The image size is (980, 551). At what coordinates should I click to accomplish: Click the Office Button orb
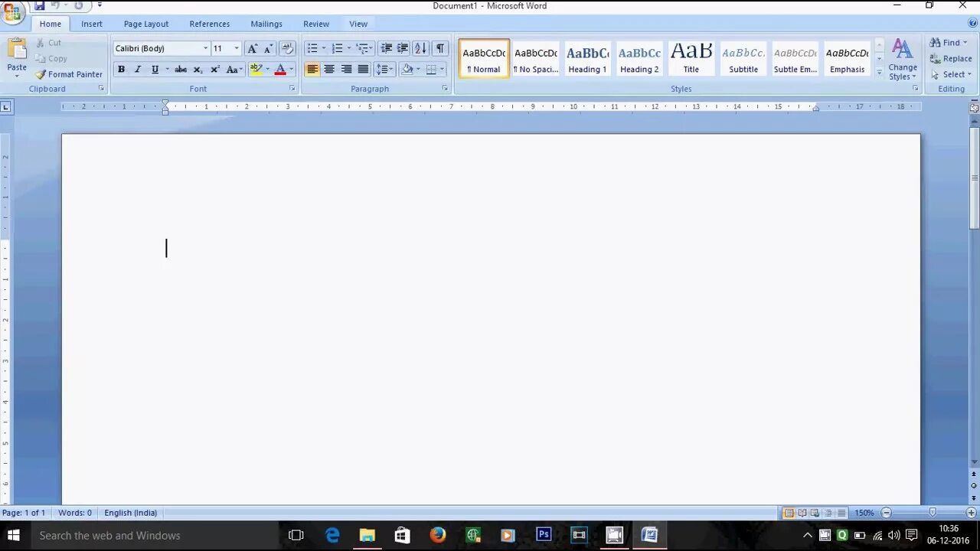[x=13, y=11]
